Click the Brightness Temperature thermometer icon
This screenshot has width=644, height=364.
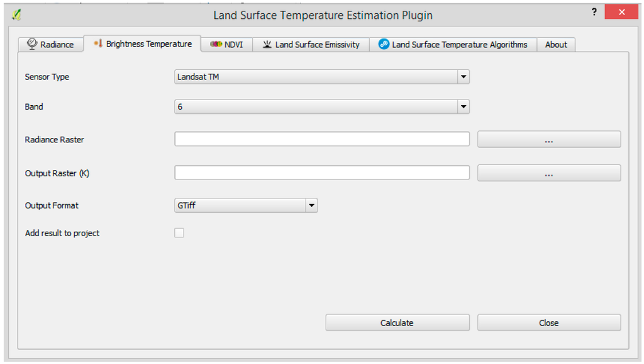point(97,43)
